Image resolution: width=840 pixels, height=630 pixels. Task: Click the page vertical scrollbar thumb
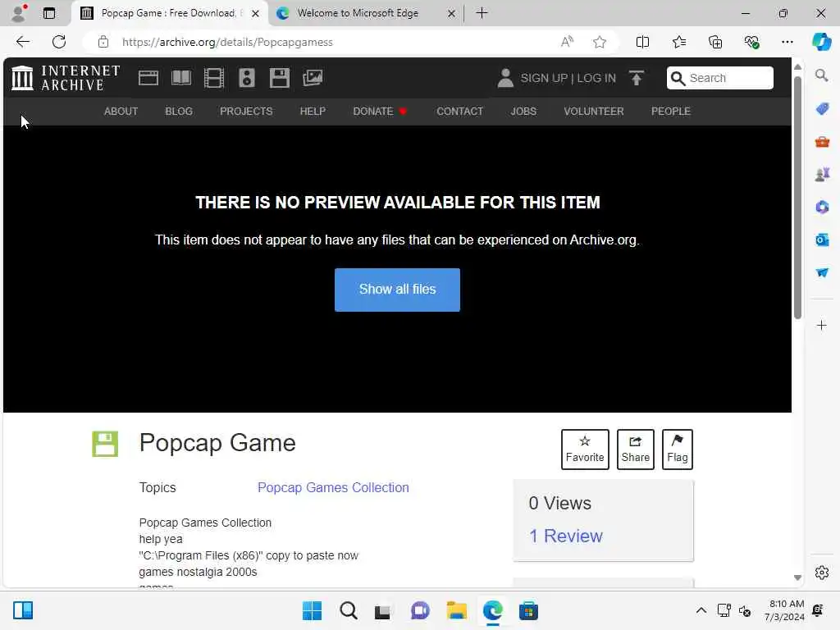[797, 198]
